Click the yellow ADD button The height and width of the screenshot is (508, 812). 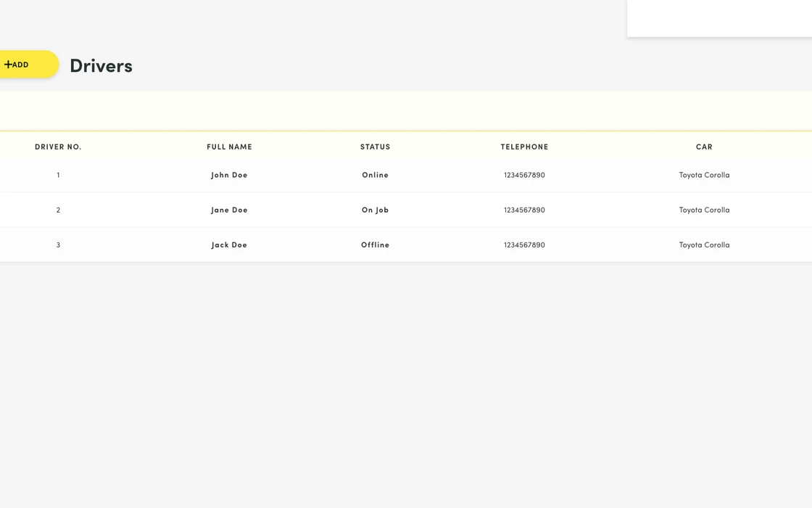(x=28, y=65)
